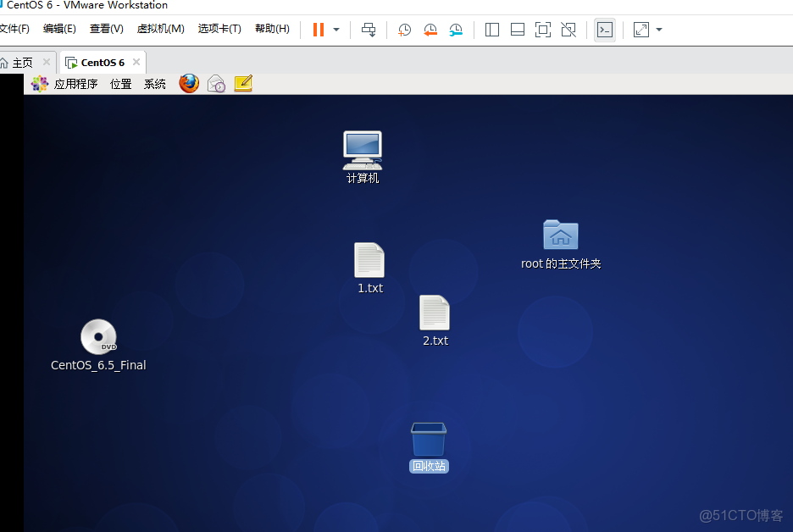The height and width of the screenshot is (532, 793).
Task: Open the 选项卡(T) menu
Action: [219, 29]
